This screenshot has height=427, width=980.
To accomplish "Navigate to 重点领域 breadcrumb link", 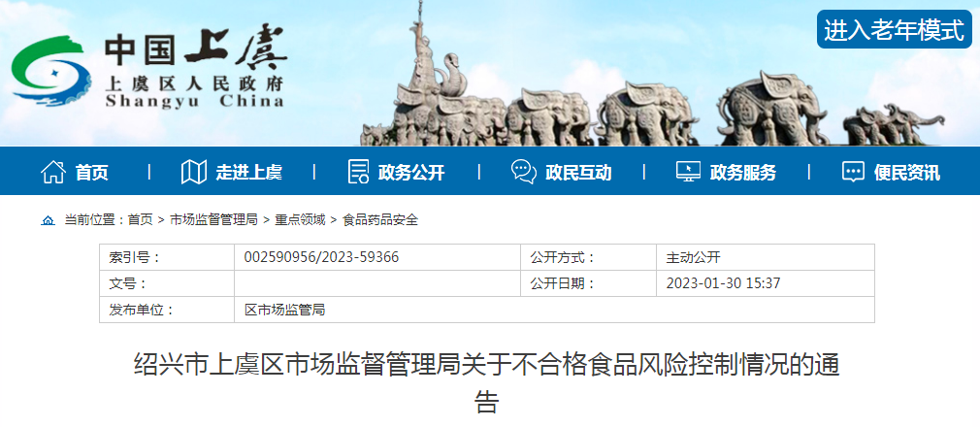I will pyautogui.click(x=300, y=220).
